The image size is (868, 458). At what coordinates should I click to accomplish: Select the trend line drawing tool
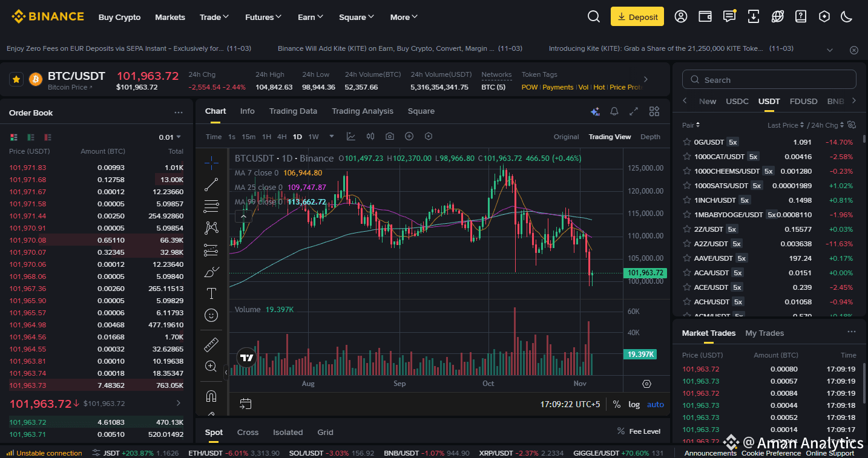(211, 185)
